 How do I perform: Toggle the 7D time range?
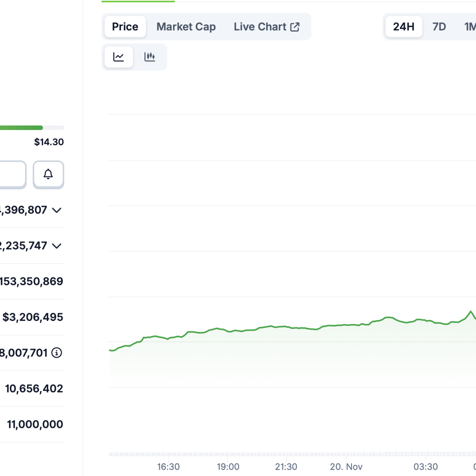pyautogui.click(x=439, y=27)
